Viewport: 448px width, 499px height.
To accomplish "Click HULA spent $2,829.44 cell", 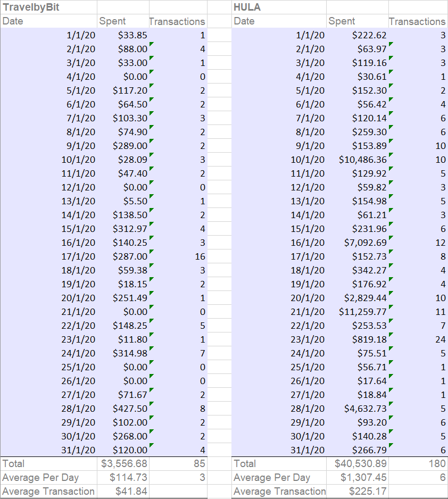I will tap(358, 298).
